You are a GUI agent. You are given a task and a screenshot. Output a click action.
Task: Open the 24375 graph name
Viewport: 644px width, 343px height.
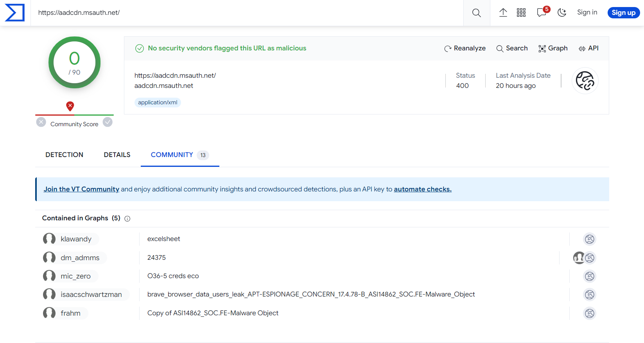tap(156, 257)
